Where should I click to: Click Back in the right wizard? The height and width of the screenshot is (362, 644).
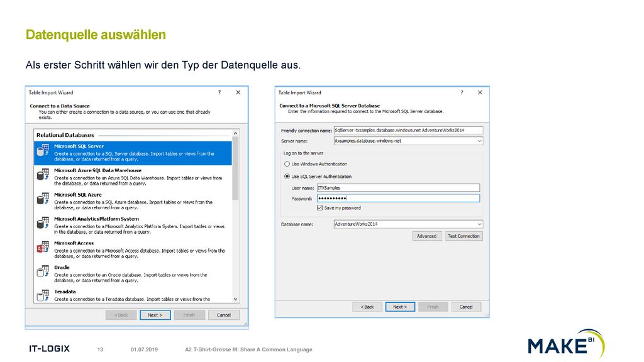367,307
